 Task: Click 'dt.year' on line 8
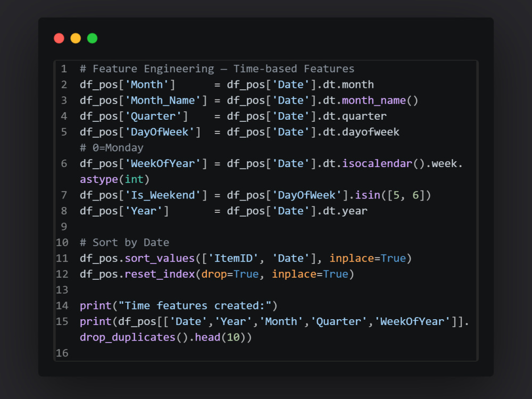[345, 211]
